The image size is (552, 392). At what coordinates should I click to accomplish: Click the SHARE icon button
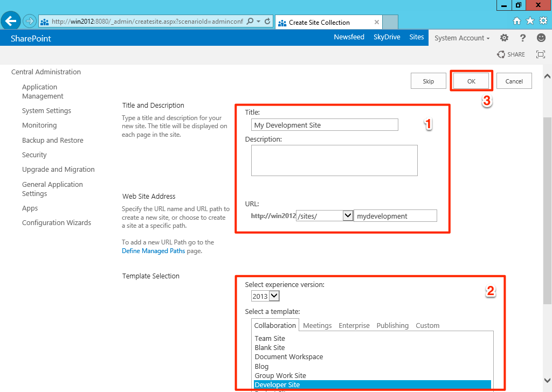pos(511,54)
